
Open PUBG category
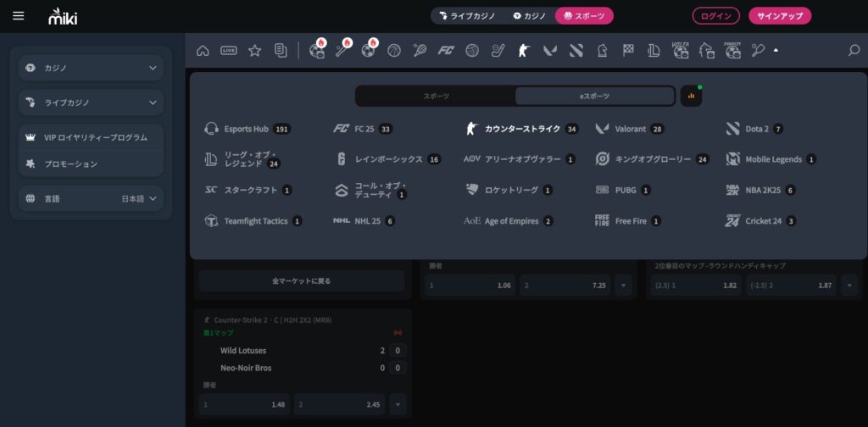pyautogui.click(x=623, y=191)
